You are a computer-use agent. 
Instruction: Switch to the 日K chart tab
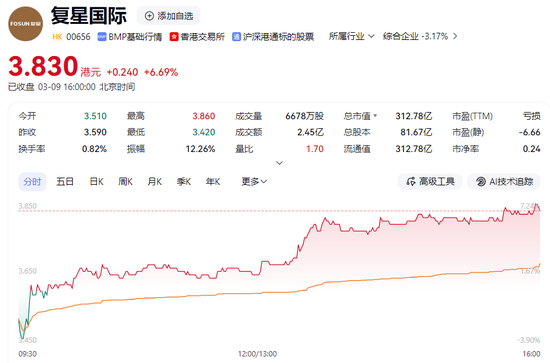coord(96,182)
